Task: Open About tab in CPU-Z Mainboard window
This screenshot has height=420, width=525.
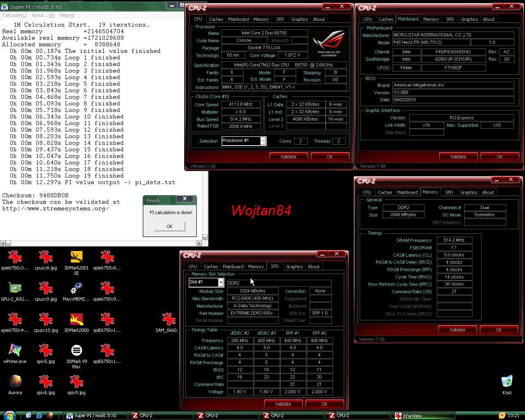Action: [488, 19]
